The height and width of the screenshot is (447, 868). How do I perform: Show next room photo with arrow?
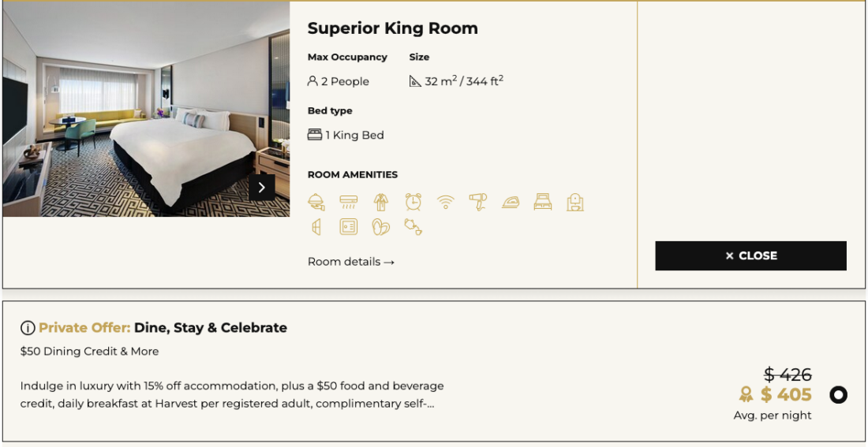tap(262, 188)
